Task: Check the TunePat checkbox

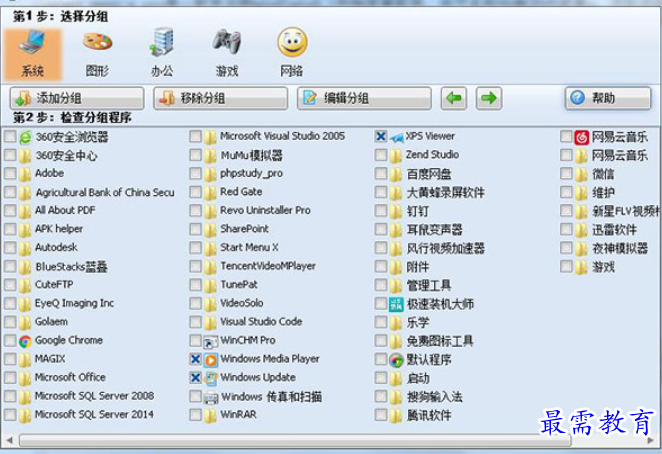Action: (195, 285)
